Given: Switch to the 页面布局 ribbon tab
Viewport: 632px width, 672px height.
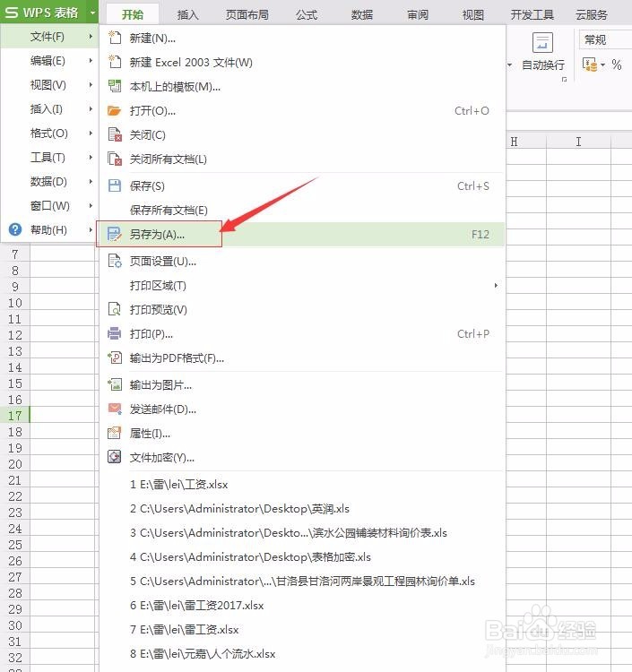Looking at the screenshot, I should coord(247,14).
